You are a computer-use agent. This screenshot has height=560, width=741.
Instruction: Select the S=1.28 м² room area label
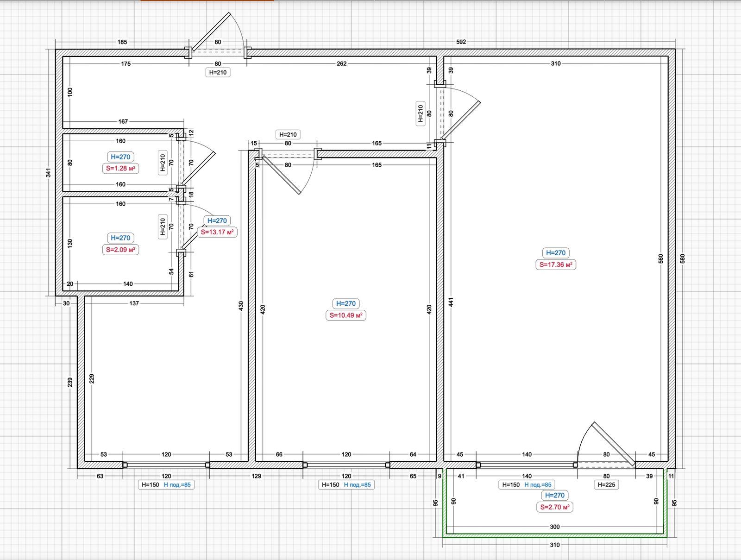120,169
